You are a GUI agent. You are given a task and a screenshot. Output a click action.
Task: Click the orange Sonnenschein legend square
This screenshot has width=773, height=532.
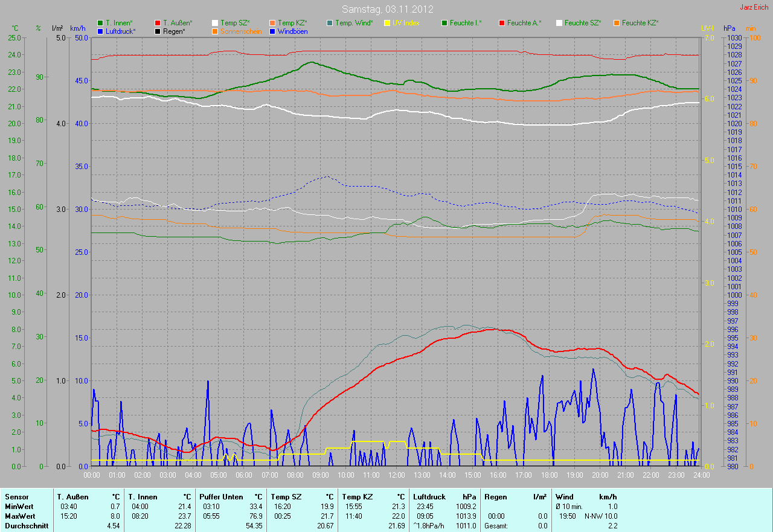coord(215,31)
